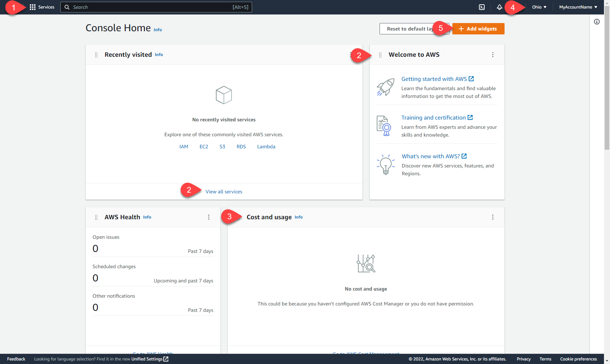
Task: Open the notifications bell
Action: tap(499, 7)
